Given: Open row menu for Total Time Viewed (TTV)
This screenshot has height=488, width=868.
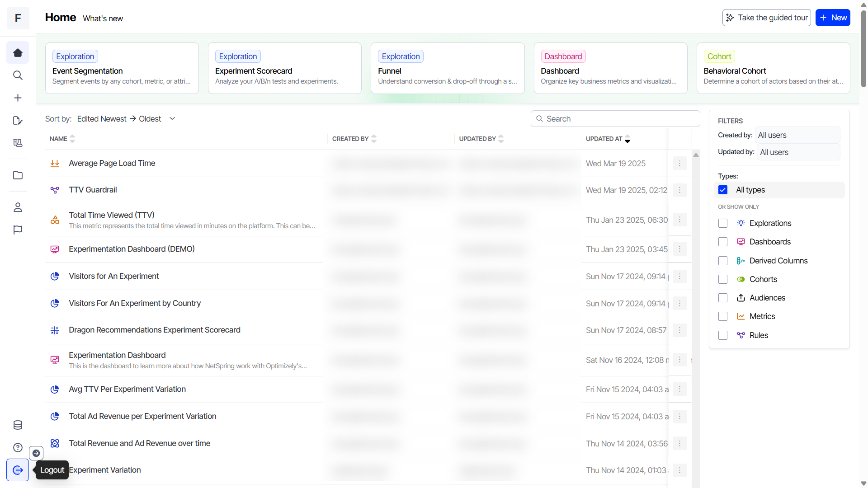Looking at the screenshot, I should point(679,220).
